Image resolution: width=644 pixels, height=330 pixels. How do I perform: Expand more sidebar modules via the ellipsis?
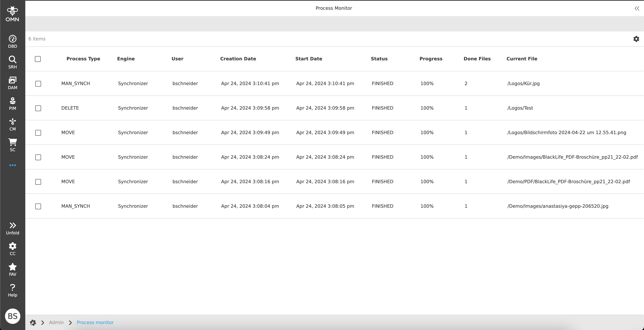[x=12, y=165]
